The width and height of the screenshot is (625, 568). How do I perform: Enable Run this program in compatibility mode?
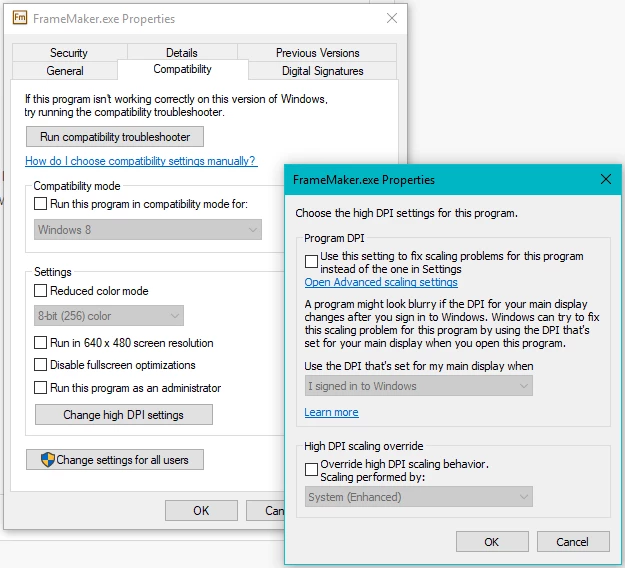(40, 204)
